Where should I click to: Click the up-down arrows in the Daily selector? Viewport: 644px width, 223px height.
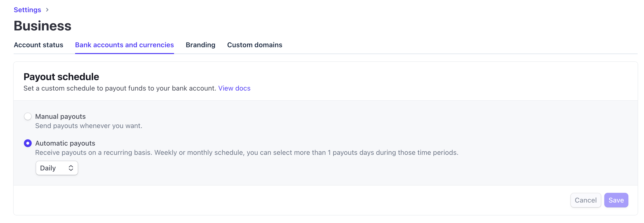(x=71, y=168)
